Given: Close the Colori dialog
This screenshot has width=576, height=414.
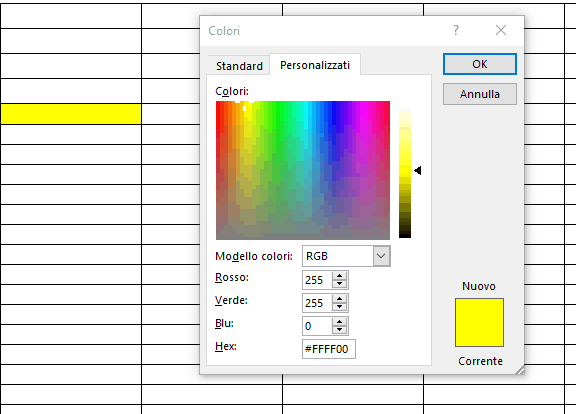Looking at the screenshot, I should [x=501, y=30].
